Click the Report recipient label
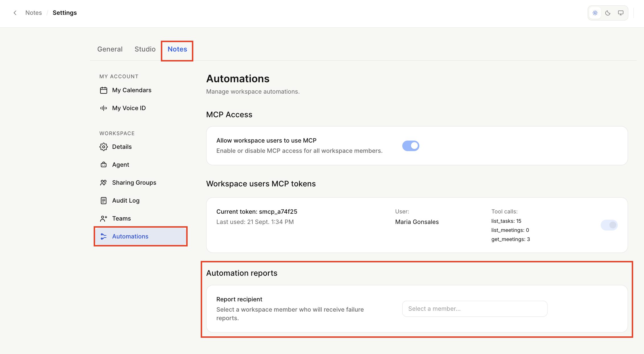The height and width of the screenshot is (354, 644). pos(239,299)
